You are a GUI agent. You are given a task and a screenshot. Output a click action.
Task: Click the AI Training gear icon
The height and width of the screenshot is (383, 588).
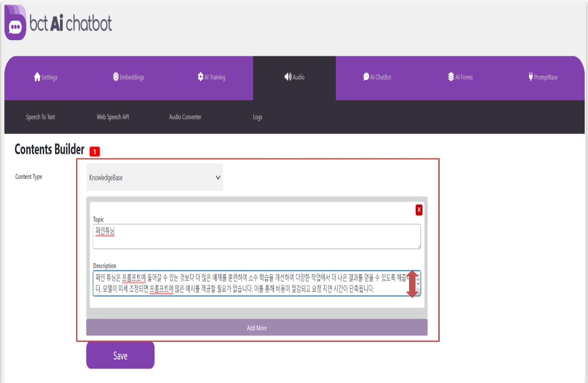(x=200, y=77)
